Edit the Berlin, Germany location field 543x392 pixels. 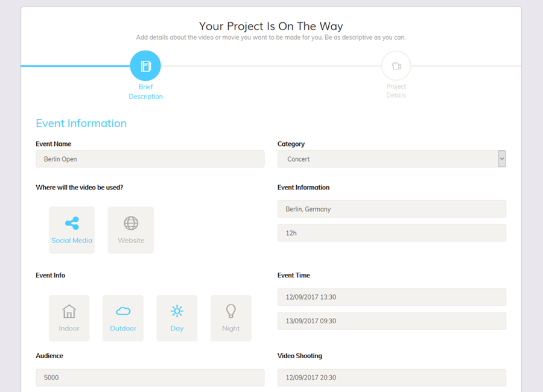point(392,209)
